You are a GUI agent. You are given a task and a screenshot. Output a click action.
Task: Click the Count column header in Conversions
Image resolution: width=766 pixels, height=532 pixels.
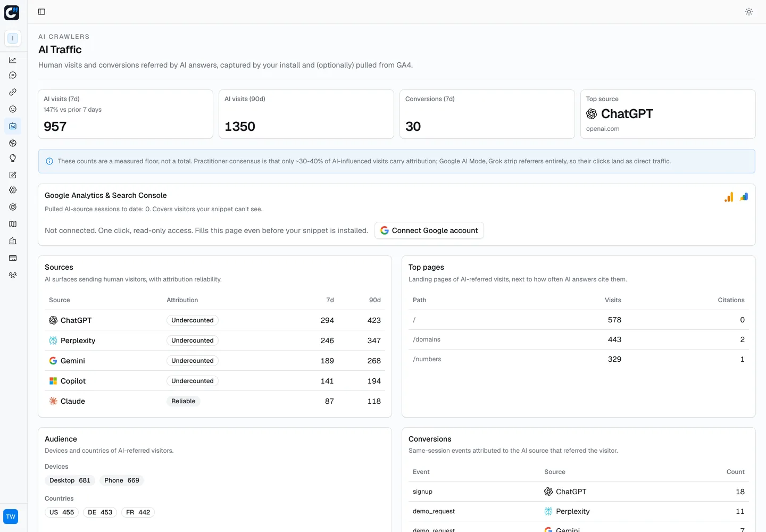tap(736, 472)
